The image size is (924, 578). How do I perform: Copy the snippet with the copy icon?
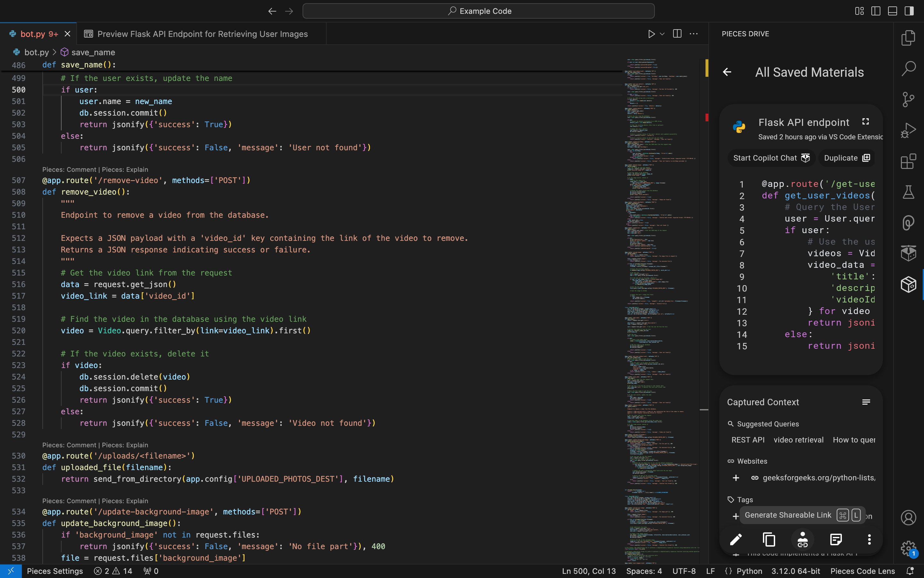tap(769, 539)
